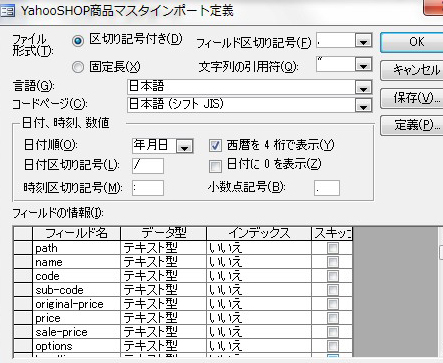The width and height of the screenshot is (443, 363).
Task: Click いいえ index cell for sale-price row
Action: [x=259, y=332]
